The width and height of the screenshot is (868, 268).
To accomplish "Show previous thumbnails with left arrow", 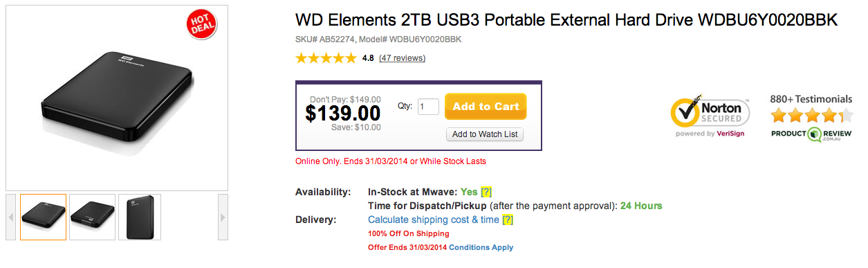I will point(11,217).
